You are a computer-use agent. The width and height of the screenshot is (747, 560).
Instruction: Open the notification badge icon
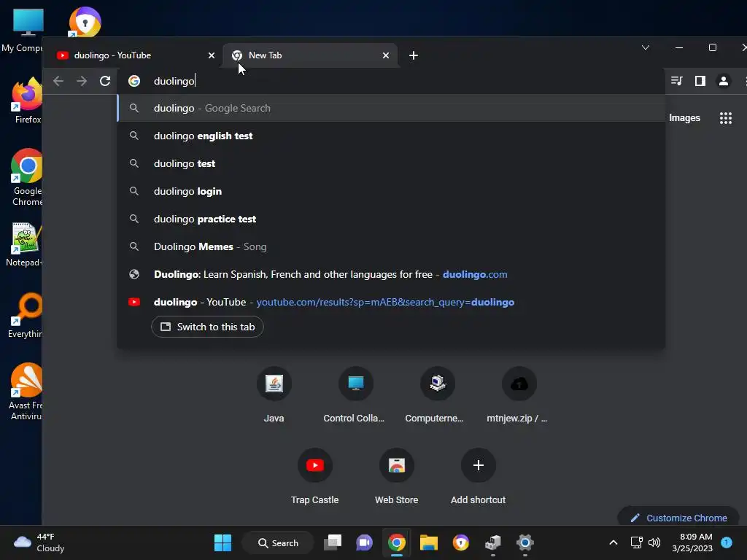[x=727, y=542]
